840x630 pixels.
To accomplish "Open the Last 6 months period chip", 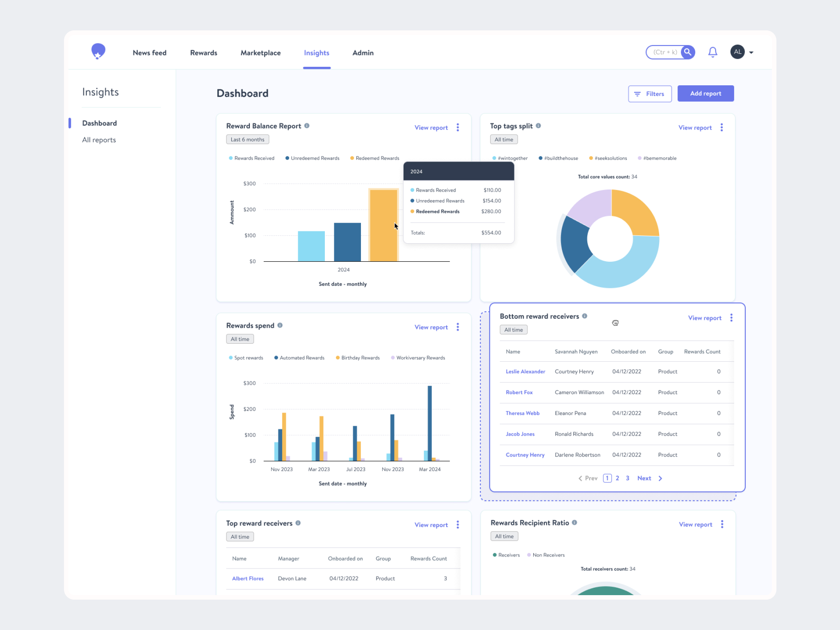I will (248, 139).
